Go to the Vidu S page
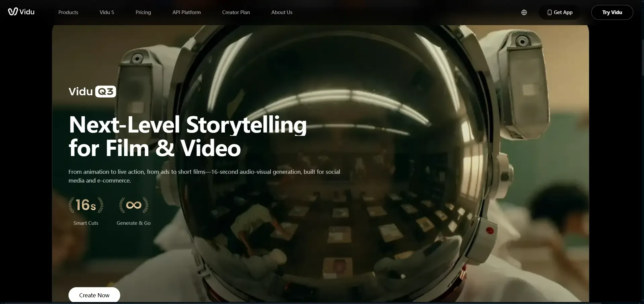The width and height of the screenshot is (644, 304). coord(107,12)
